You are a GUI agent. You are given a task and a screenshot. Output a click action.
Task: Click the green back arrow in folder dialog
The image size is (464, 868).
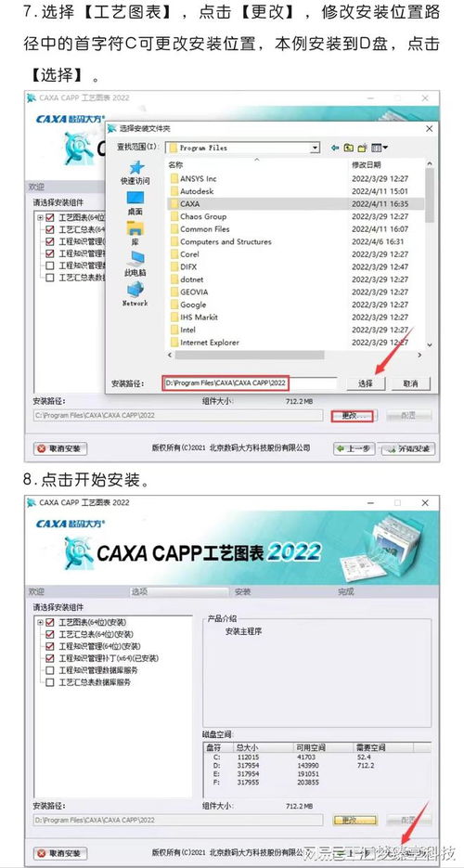coord(335,148)
